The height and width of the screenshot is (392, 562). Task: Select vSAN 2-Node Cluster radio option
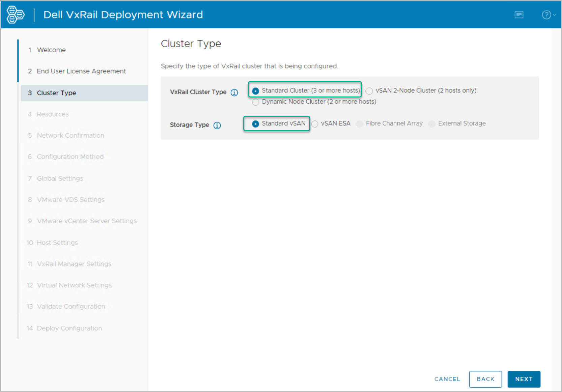369,91
